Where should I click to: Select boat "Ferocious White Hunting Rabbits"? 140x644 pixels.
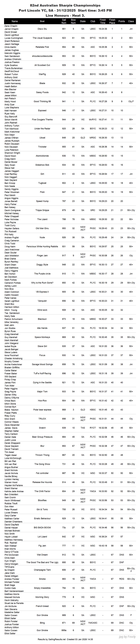(x=42, y=247)
